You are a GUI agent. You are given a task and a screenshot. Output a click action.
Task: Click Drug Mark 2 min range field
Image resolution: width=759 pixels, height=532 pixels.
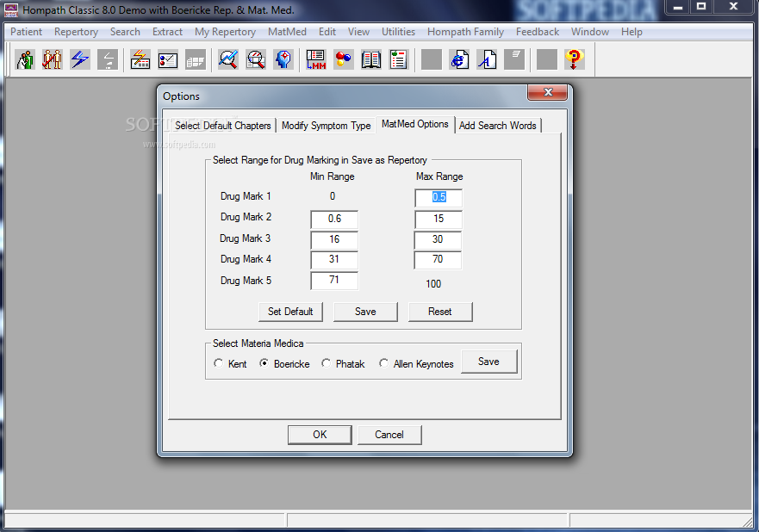(x=334, y=220)
